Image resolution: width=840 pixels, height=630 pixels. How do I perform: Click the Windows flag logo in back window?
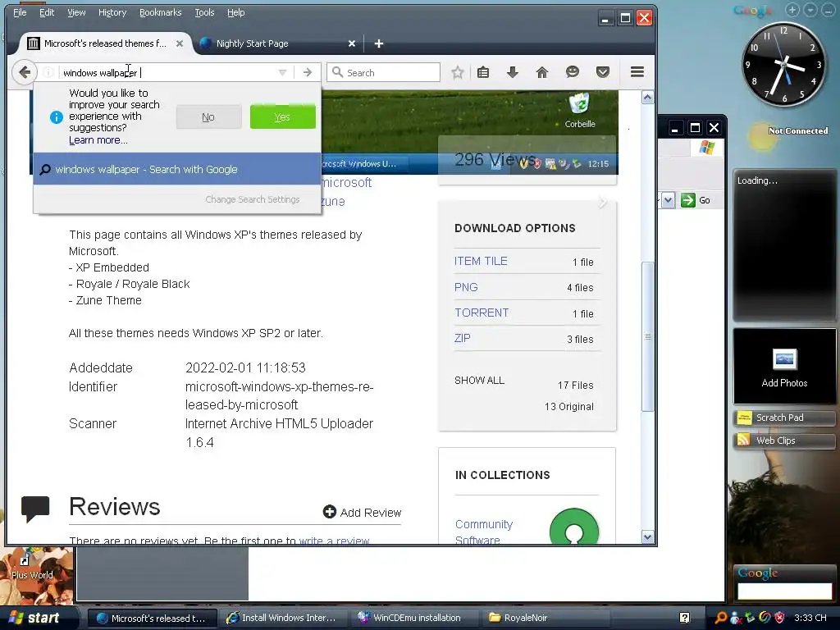[x=706, y=148]
